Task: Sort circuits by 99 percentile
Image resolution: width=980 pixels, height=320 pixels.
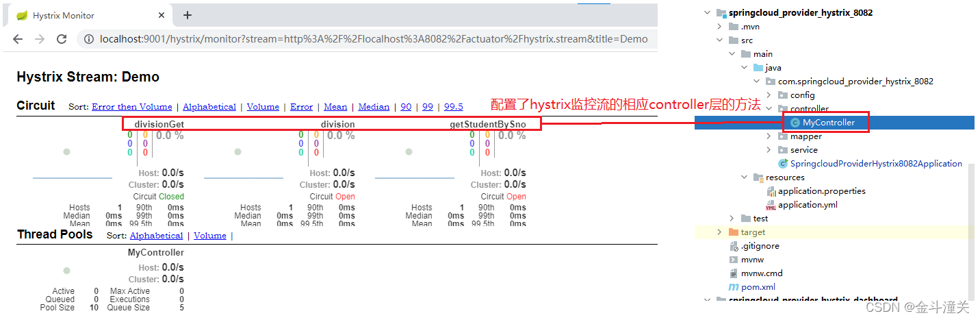Action: [x=428, y=107]
